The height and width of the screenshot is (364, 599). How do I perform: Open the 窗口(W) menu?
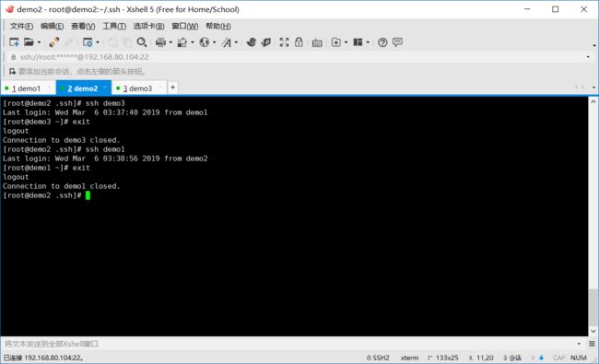185,26
